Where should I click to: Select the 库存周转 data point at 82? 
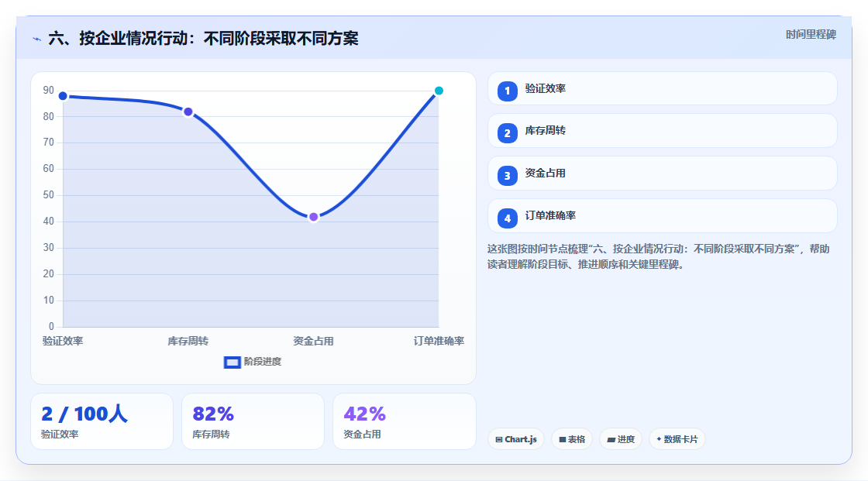[188, 112]
